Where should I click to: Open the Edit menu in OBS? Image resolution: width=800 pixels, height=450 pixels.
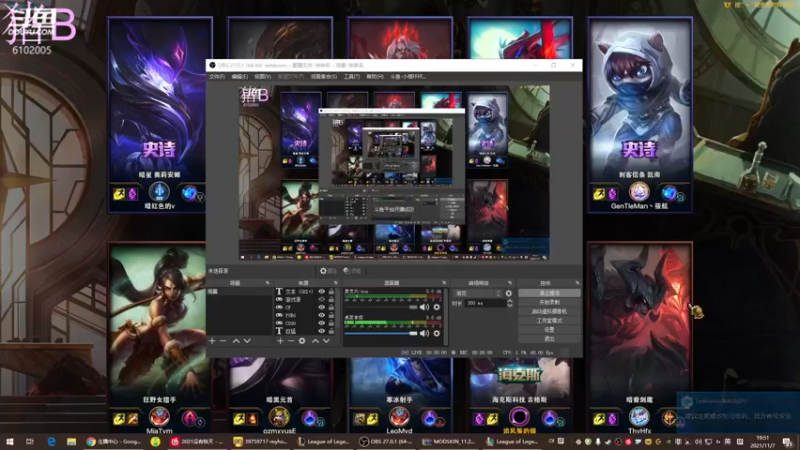coord(239,77)
